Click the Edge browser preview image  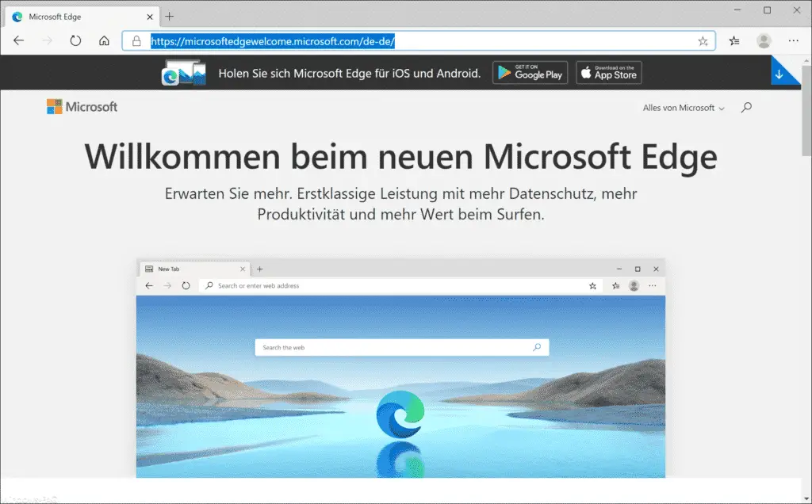[400, 368]
